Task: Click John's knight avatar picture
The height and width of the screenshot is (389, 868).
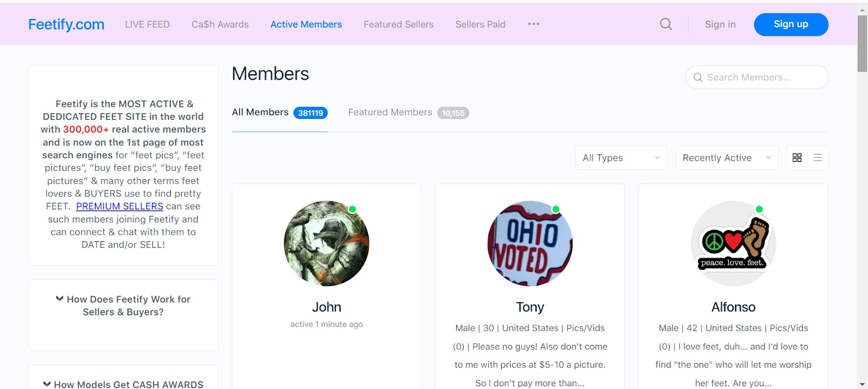Action: click(x=327, y=244)
